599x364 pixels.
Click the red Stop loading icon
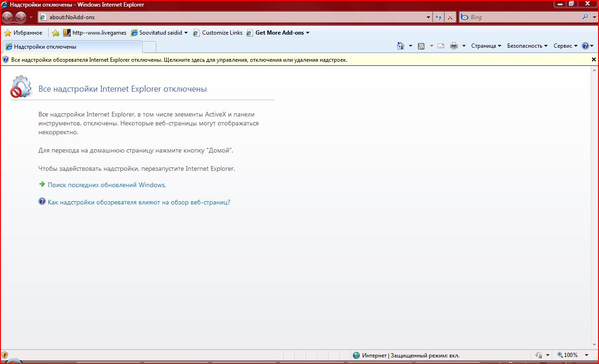(x=450, y=17)
